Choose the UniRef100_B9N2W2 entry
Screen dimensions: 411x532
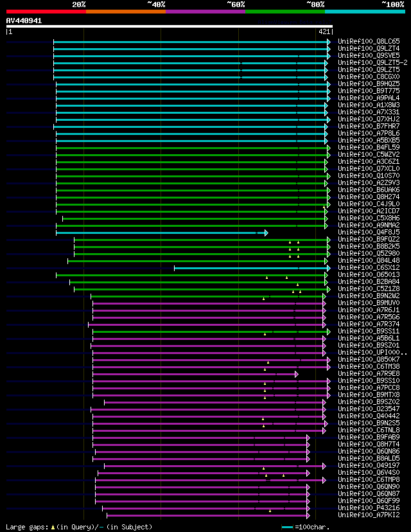(369, 296)
